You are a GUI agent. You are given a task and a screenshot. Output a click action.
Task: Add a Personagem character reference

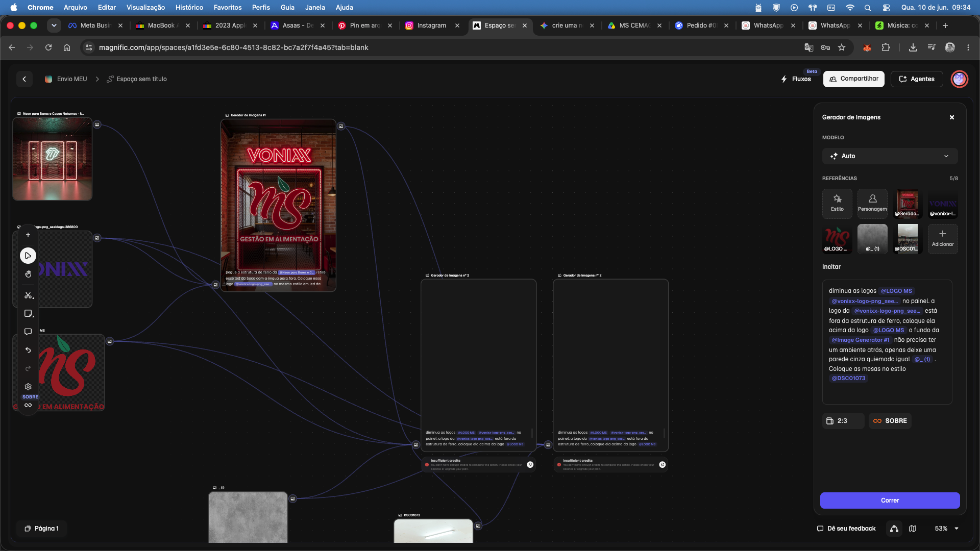tap(872, 204)
